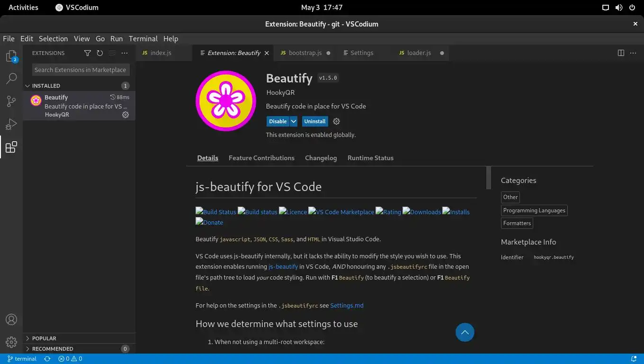Viewport: 644px width, 364px height.
Task: Open the VS Code Marketplace badge link
Action: pyautogui.click(x=341, y=212)
